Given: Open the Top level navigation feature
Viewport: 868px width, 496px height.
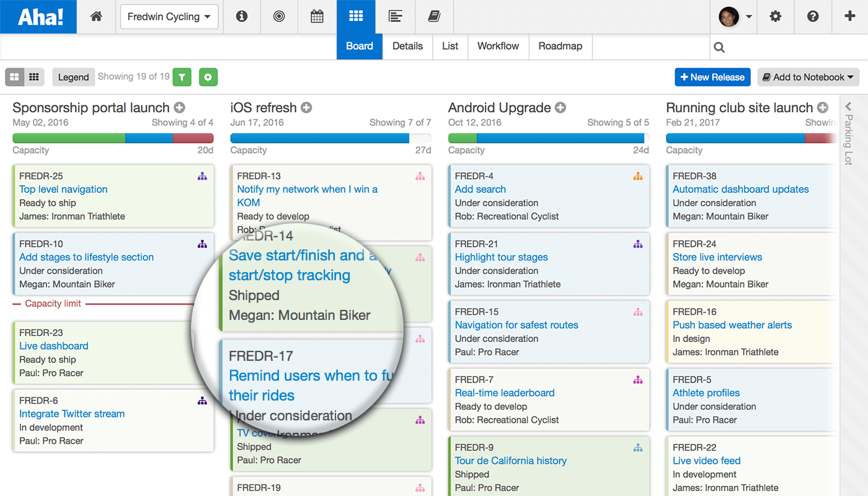Looking at the screenshot, I should (63, 189).
